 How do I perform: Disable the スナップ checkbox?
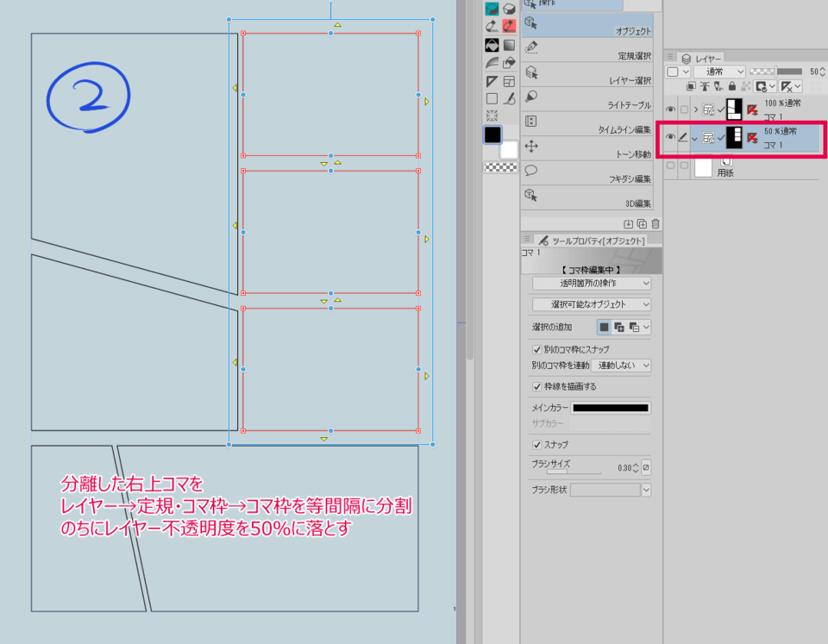coord(537,444)
